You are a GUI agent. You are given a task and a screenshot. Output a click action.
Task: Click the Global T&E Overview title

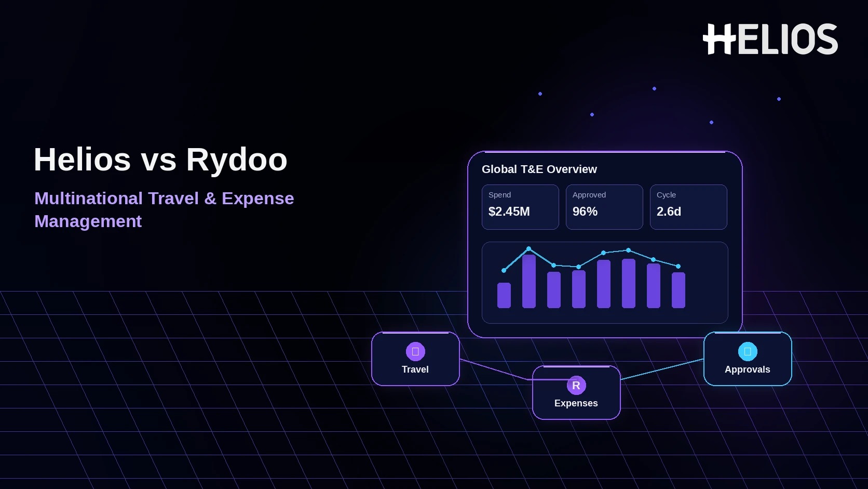(539, 169)
